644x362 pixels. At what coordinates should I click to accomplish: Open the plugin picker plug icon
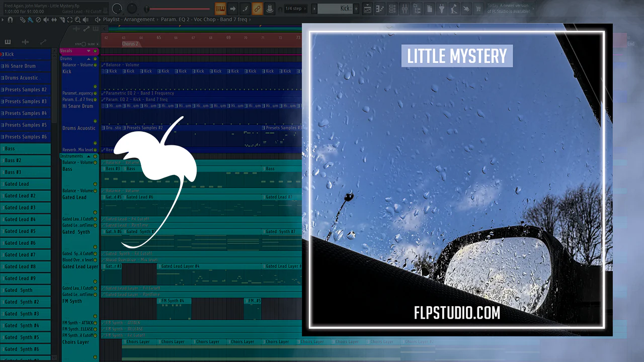[x=441, y=9]
